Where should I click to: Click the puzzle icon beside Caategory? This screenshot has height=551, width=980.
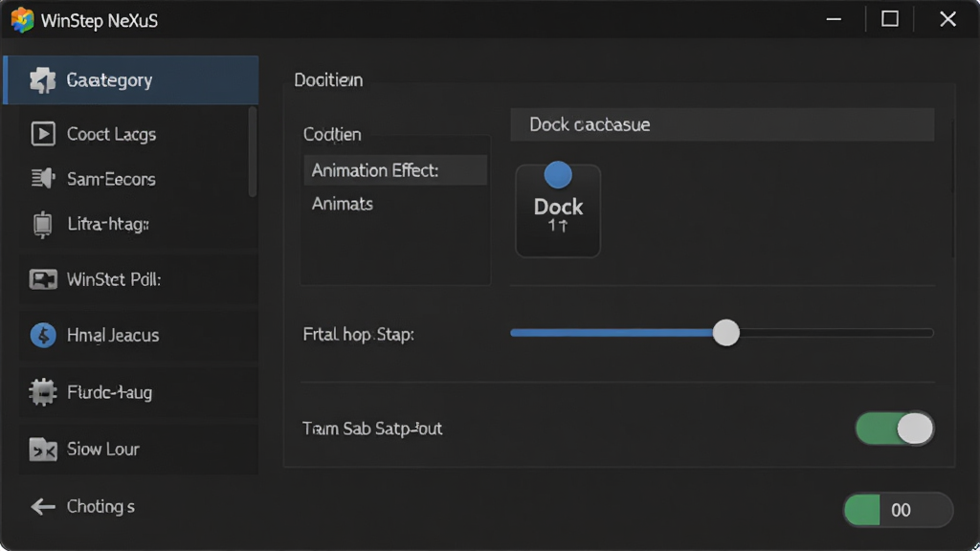tap(42, 80)
